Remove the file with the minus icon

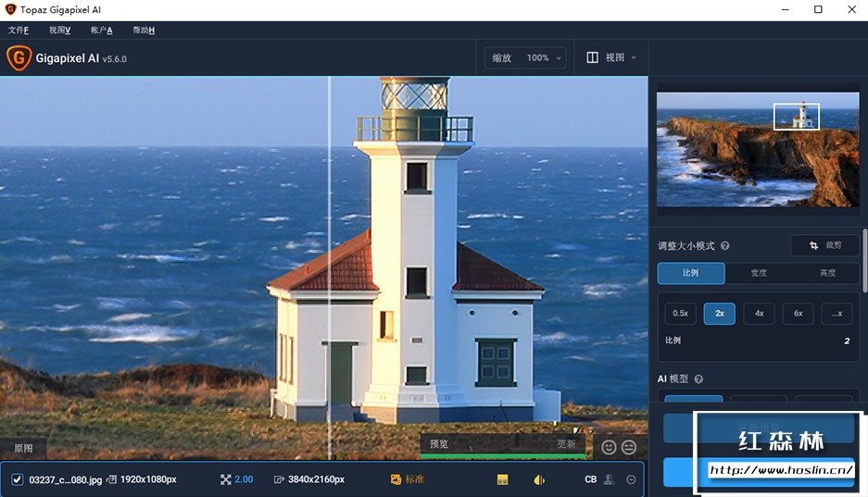631,479
